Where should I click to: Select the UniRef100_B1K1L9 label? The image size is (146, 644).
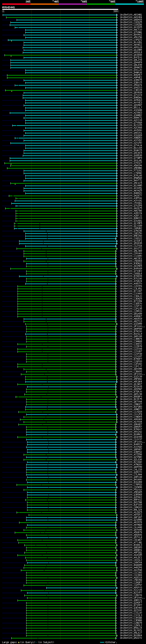coord(131,334)
